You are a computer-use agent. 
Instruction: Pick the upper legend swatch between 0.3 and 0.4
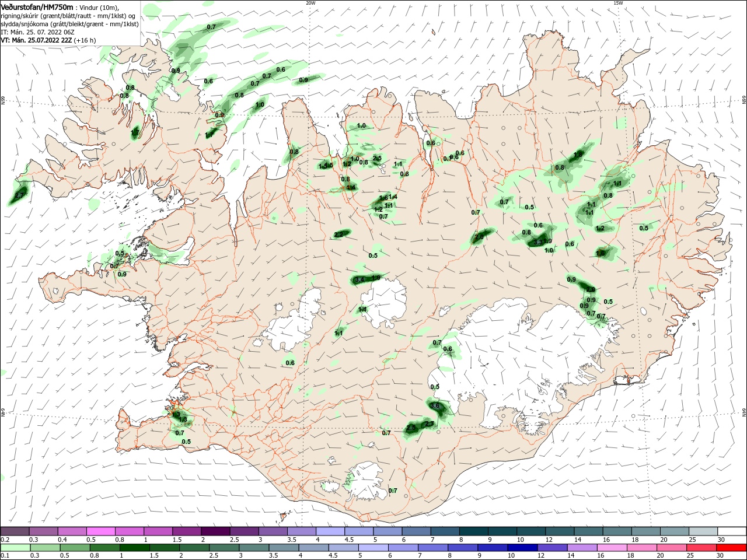44,531
